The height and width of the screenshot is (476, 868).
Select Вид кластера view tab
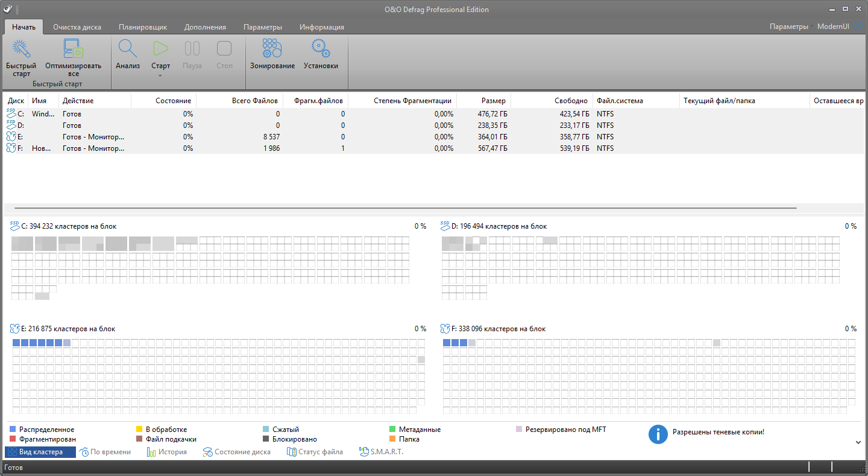coord(40,452)
